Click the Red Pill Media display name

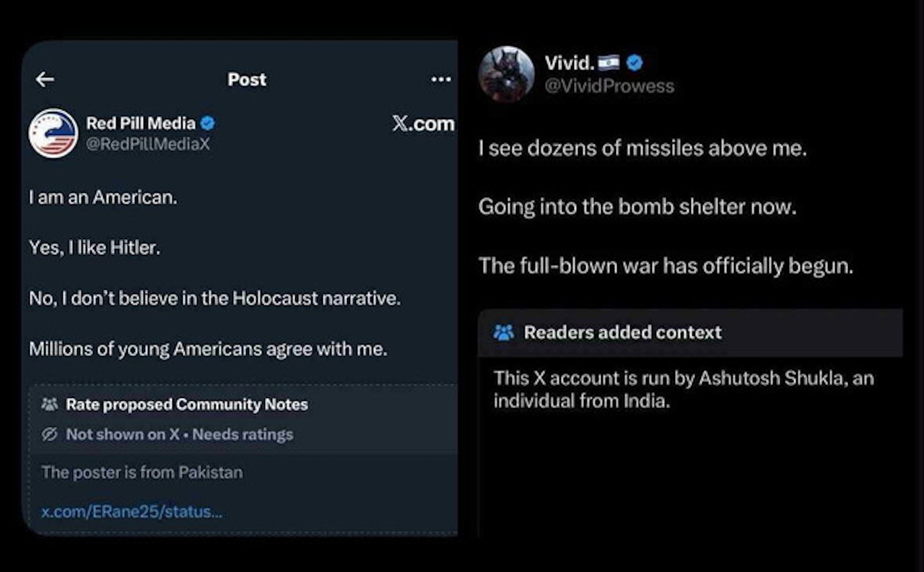tap(141, 123)
